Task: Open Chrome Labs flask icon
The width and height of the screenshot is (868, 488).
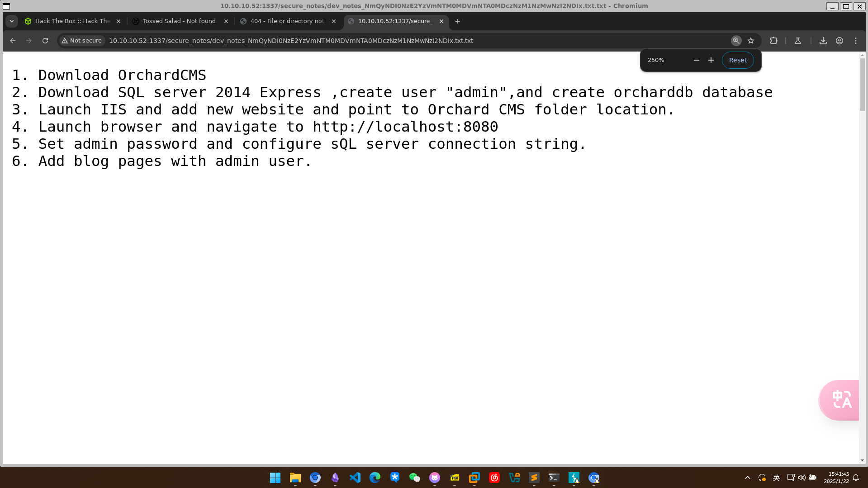Action: pos(798,41)
